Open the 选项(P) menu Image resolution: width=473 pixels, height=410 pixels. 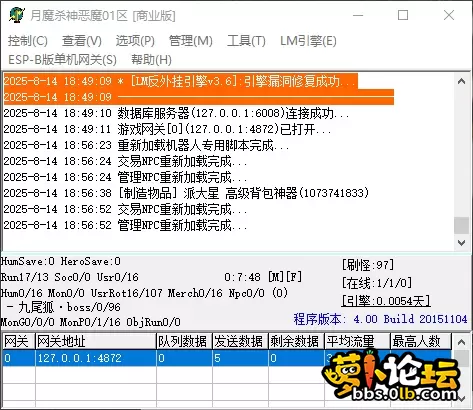pyautogui.click(x=135, y=41)
